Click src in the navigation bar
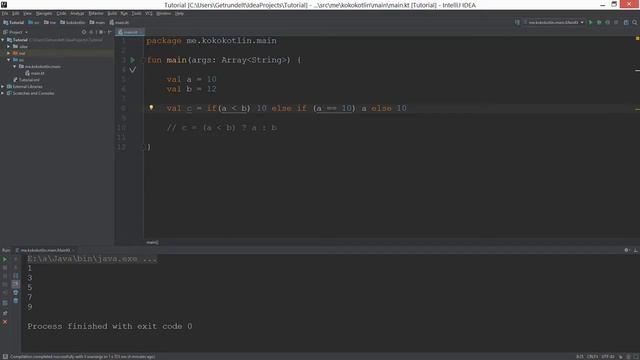Screen dimensions: 640x360 tap(34, 22)
